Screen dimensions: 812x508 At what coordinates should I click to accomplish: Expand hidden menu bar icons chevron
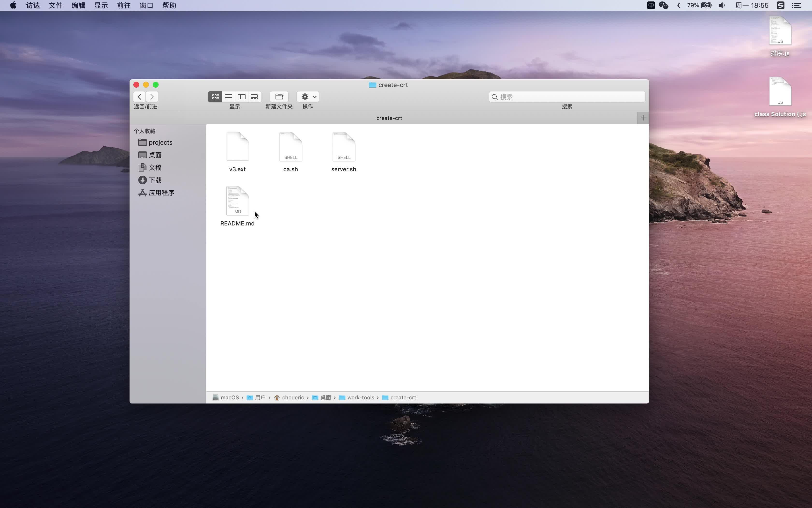pos(679,5)
